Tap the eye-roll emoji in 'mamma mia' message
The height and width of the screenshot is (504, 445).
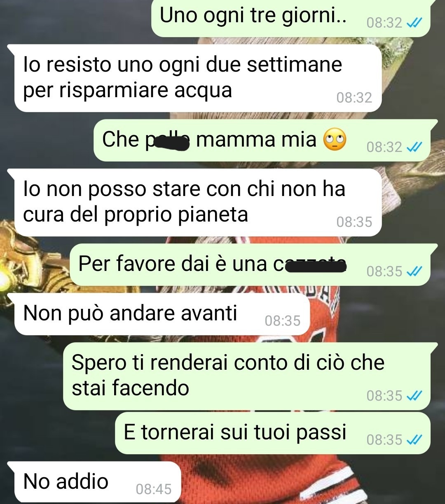point(335,140)
